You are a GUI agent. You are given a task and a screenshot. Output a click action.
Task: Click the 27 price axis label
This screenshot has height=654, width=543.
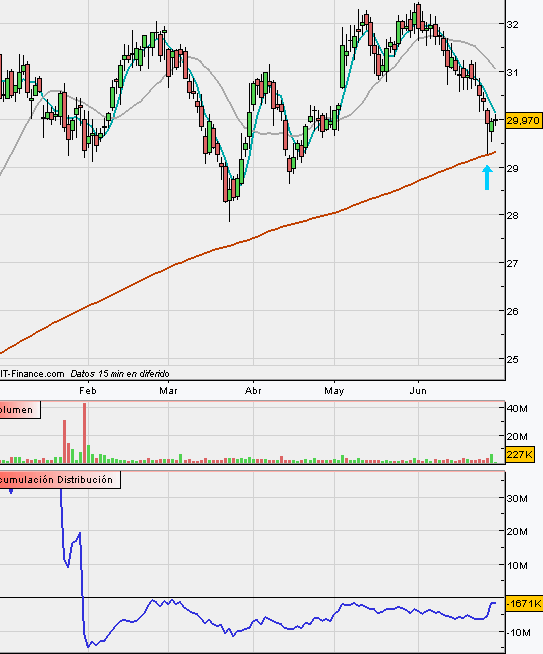click(513, 263)
